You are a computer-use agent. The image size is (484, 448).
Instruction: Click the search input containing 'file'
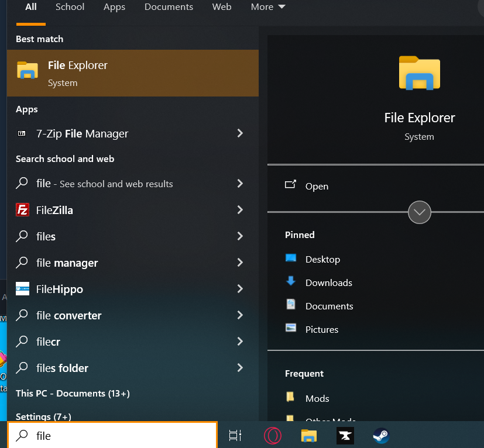click(x=112, y=435)
